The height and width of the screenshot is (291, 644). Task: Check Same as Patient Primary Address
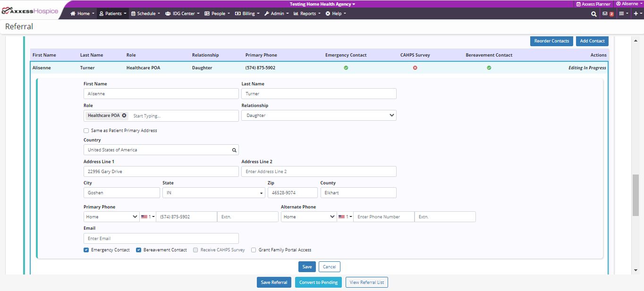pyautogui.click(x=86, y=131)
